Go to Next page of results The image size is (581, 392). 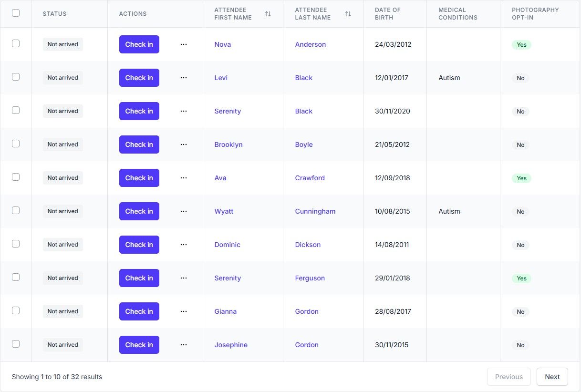point(552,377)
